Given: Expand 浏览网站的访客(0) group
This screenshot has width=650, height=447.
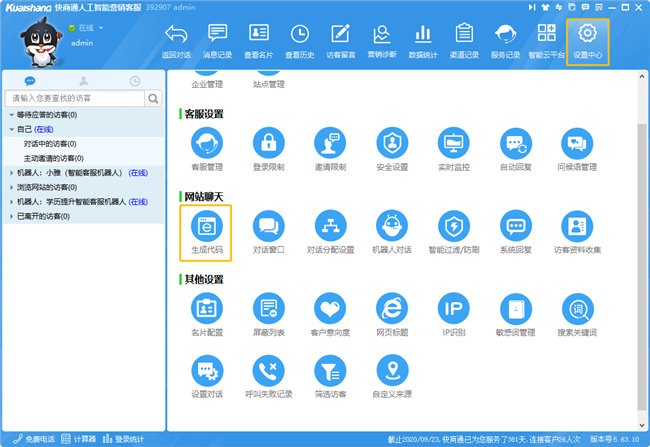Looking at the screenshot, I should (12, 187).
